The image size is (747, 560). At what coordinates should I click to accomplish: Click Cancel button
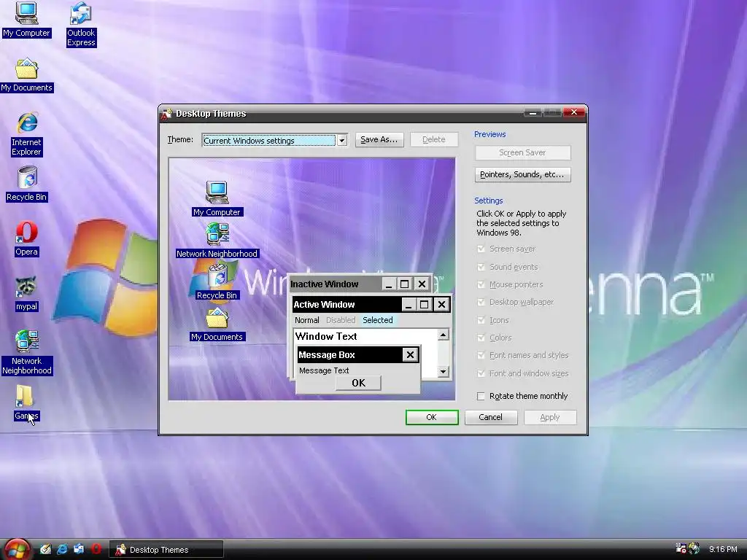(x=491, y=417)
